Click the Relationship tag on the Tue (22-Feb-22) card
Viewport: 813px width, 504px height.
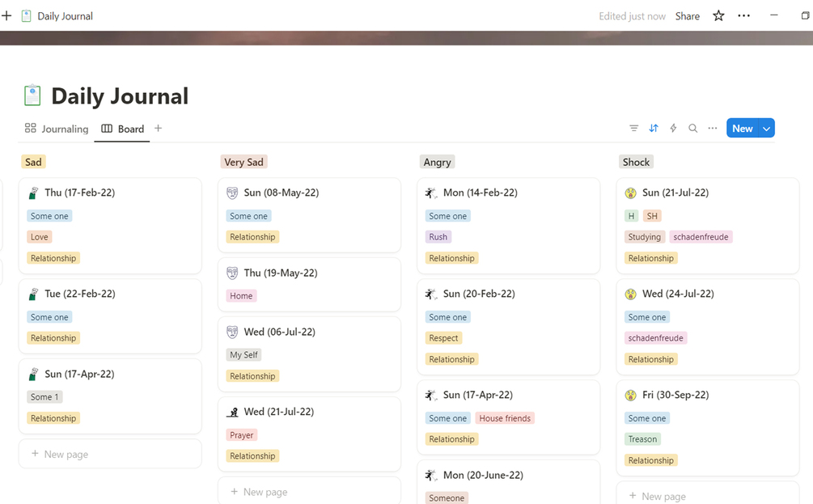point(53,338)
